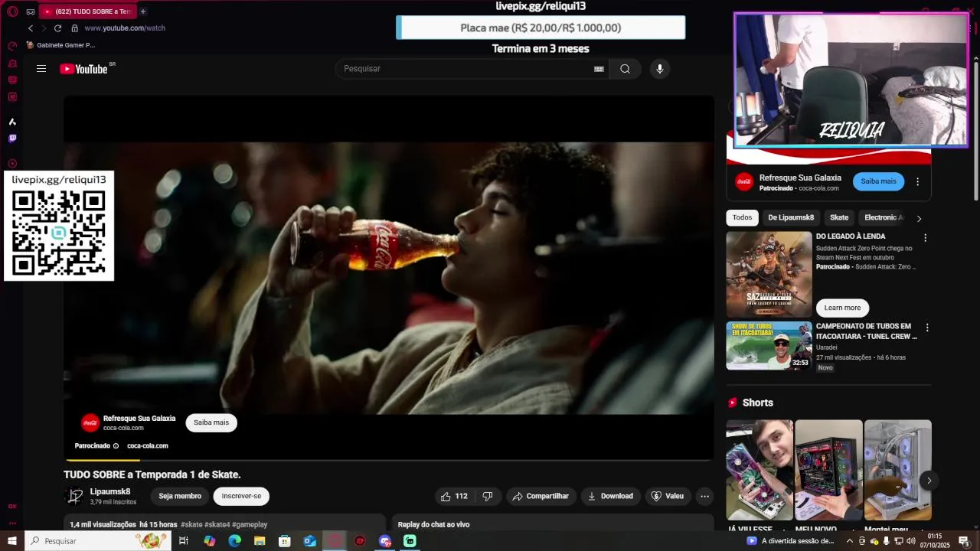Start voice search with the microphone icon
This screenshot has height=551, width=980.
pyautogui.click(x=660, y=69)
